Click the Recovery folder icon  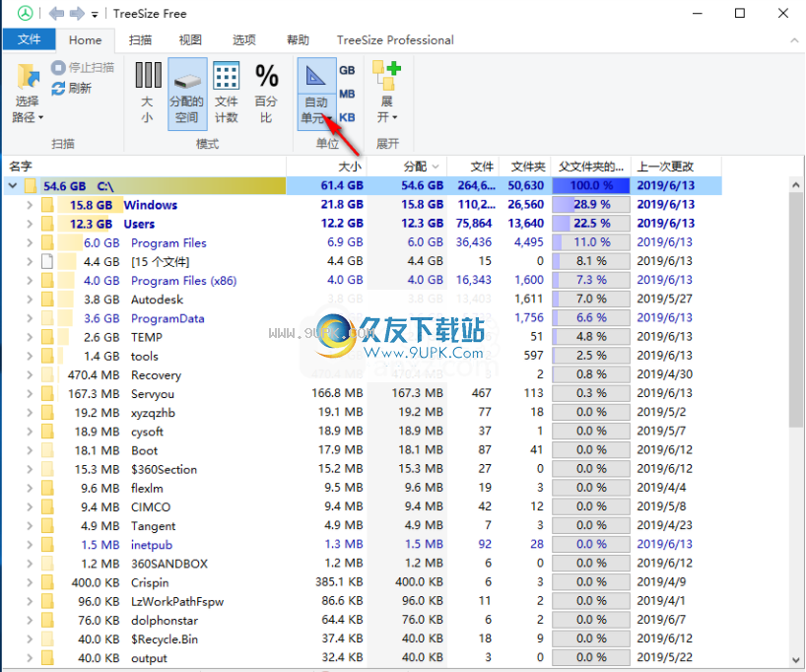coord(47,374)
